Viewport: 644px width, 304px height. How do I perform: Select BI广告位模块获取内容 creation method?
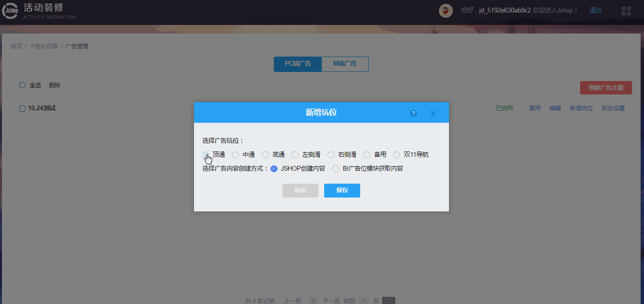pos(336,169)
